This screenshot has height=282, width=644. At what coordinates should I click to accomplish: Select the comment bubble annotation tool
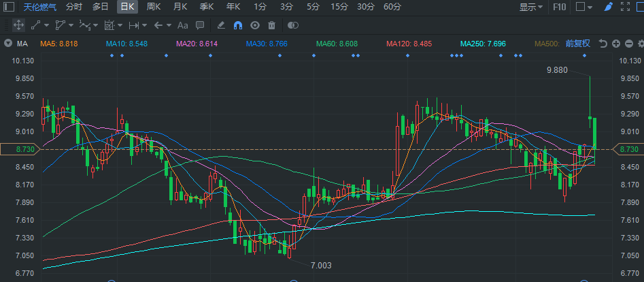pos(200,25)
